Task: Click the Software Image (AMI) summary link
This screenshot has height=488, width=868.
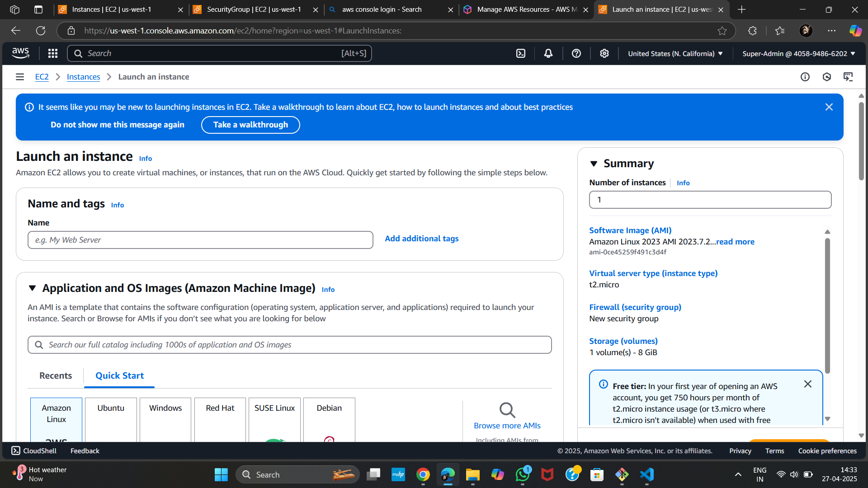Action: (x=630, y=230)
